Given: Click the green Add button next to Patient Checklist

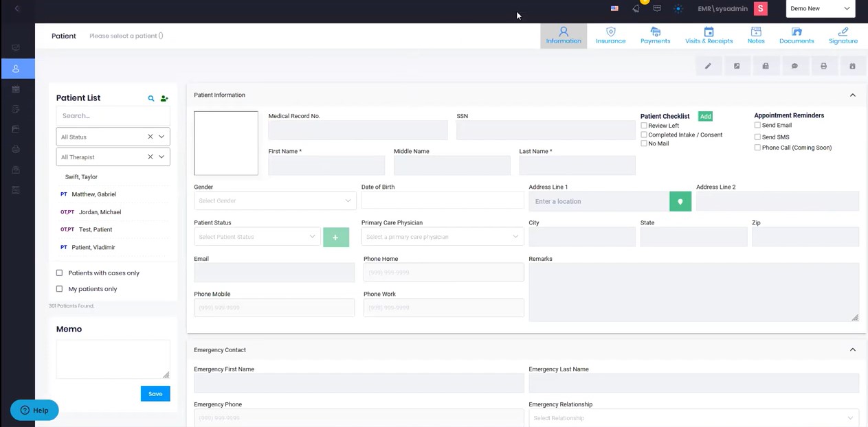Looking at the screenshot, I should pos(705,116).
